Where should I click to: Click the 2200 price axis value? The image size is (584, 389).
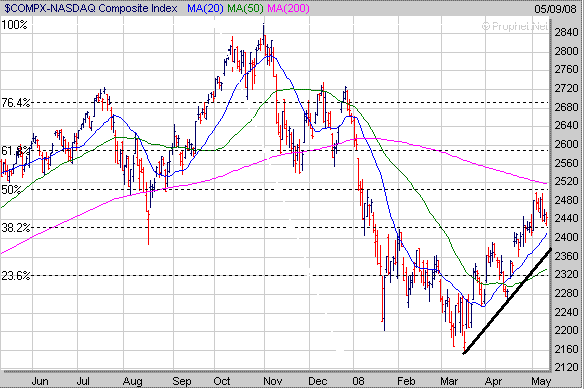tap(566, 331)
